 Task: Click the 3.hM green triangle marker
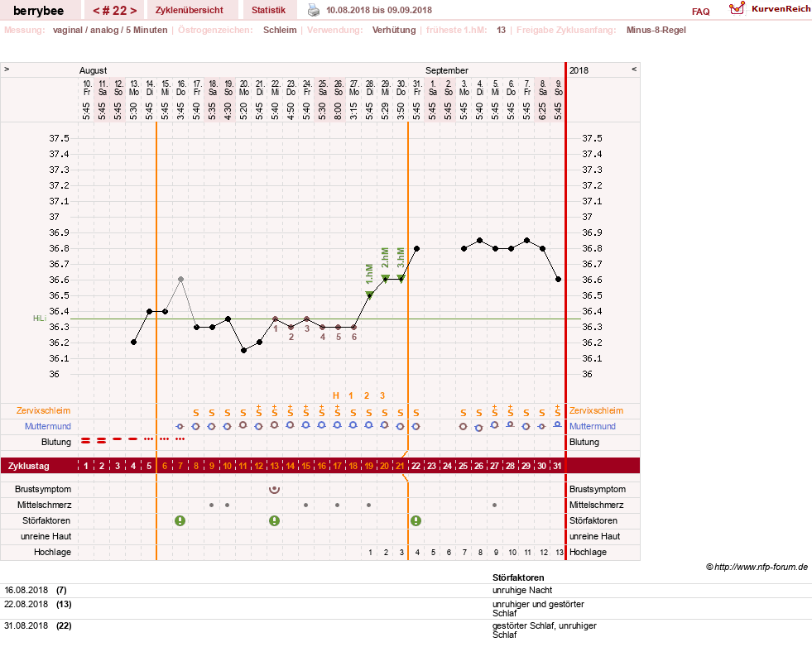pyautogui.click(x=401, y=279)
